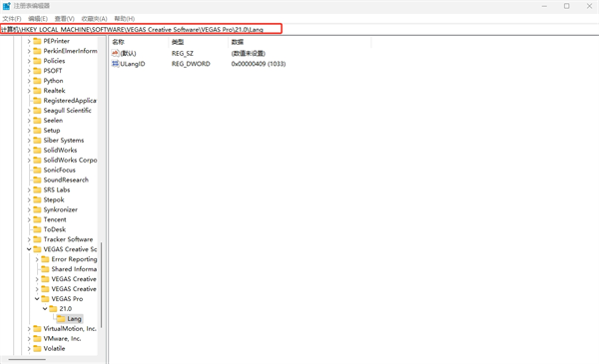599x364 pixels.
Task: Click the ULangID DWORD value icon
Action: (x=116, y=64)
